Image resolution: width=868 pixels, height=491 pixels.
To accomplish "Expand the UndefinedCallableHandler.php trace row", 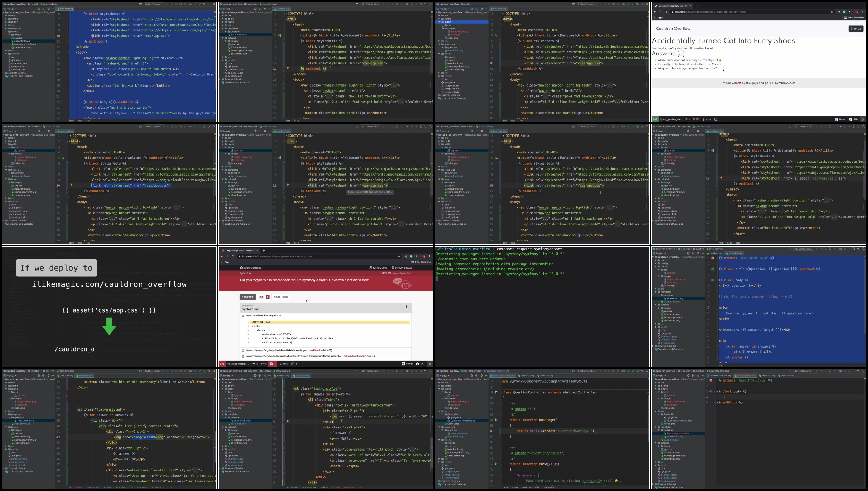I will click(x=243, y=350).
